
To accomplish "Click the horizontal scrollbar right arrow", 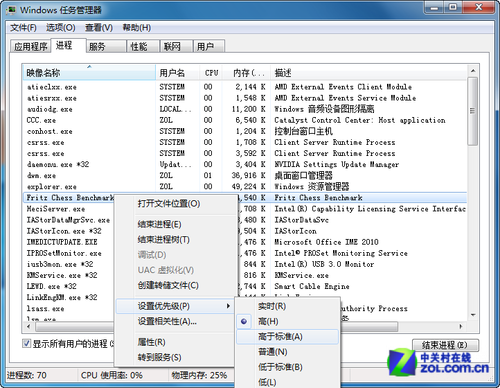I will (461, 327).
